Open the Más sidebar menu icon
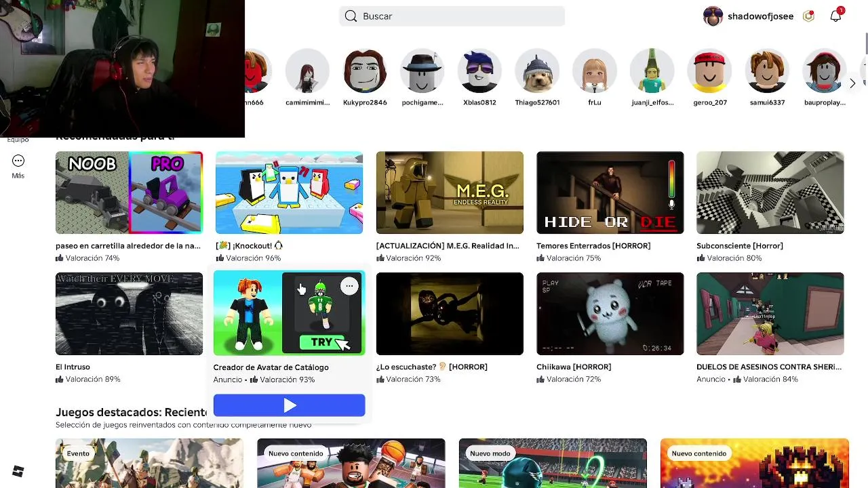The height and width of the screenshot is (488, 868). coord(18,161)
